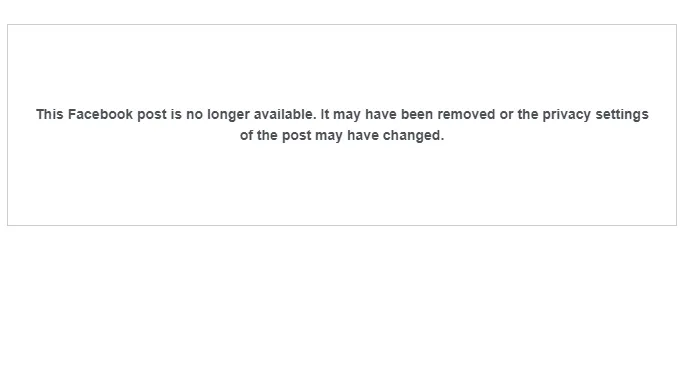Click the empty space inside the box below the text
Image resolution: width=686 pixels, height=382 pixels.
point(342,184)
